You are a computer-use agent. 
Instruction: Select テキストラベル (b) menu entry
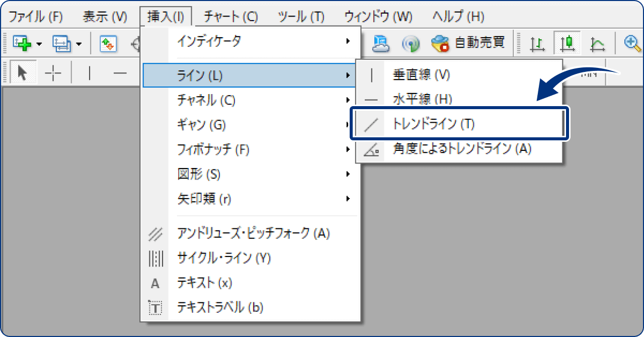pyautogui.click(x=216, y=307)
